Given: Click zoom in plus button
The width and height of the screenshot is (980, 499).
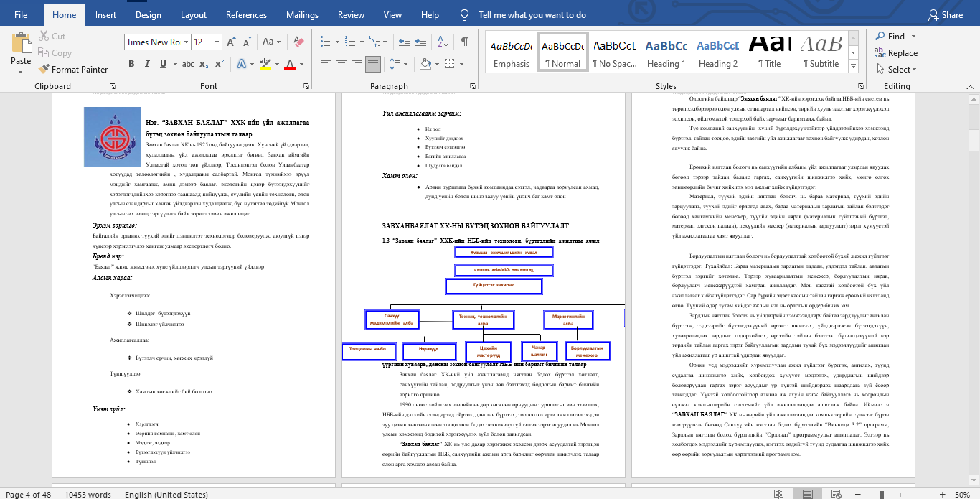Looking at the screenshot, I should pos(941,495).
